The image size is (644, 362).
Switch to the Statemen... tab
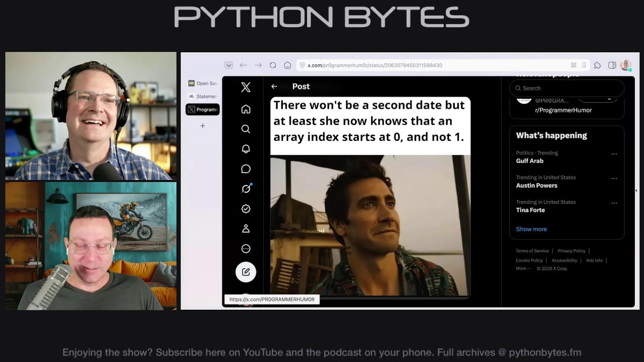(203, 97)
